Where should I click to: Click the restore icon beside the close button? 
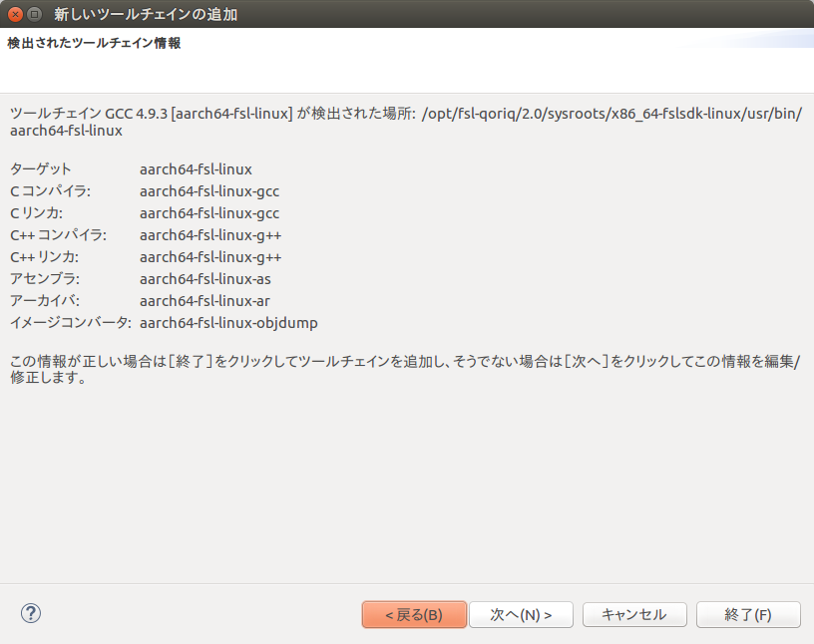pos(33,14)
